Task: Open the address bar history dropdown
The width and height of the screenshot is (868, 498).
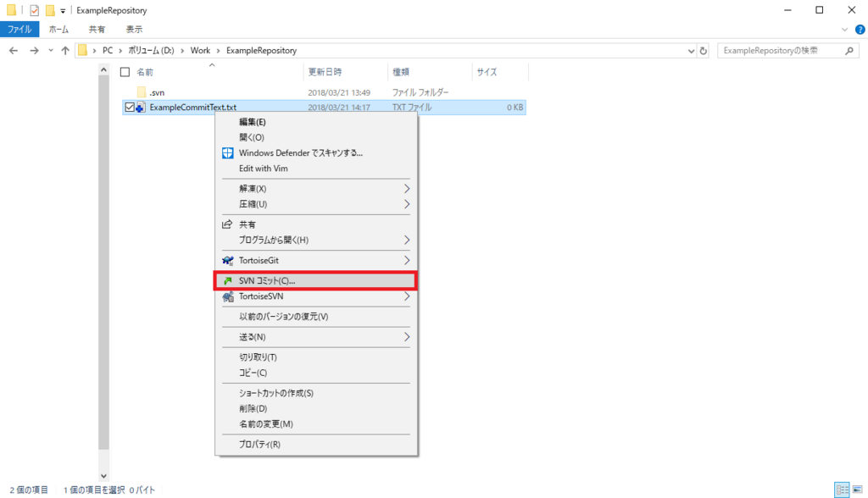Action: pos(691,51)
